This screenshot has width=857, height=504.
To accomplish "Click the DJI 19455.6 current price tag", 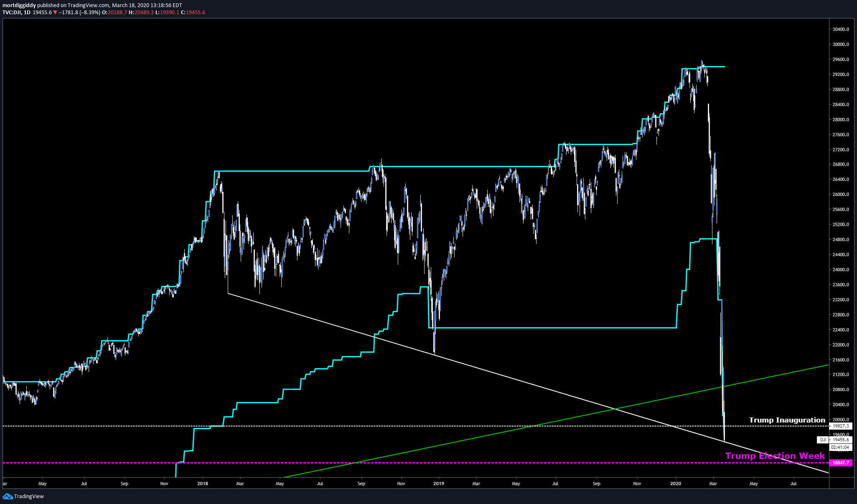I will [x=834, y=440].
